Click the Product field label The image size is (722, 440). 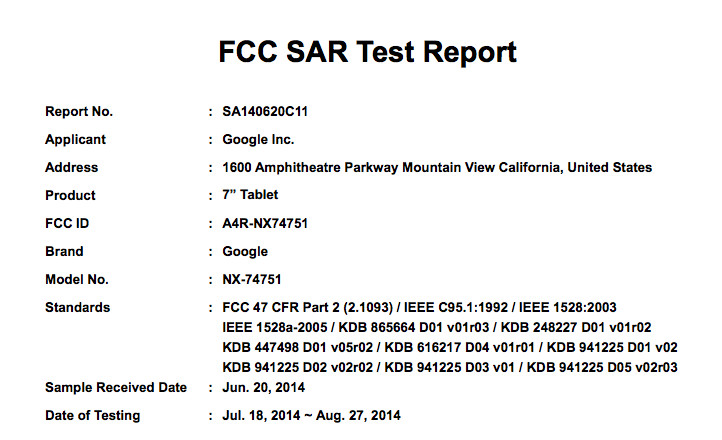click(71, 195)
